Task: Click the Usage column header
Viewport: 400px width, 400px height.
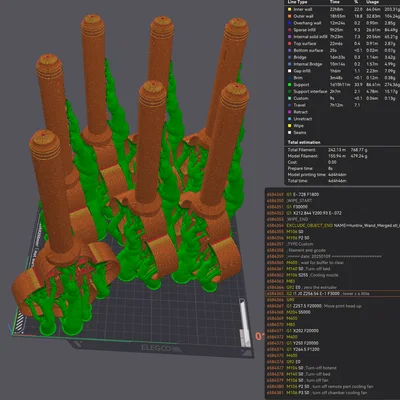Action: tap(373, 2)
